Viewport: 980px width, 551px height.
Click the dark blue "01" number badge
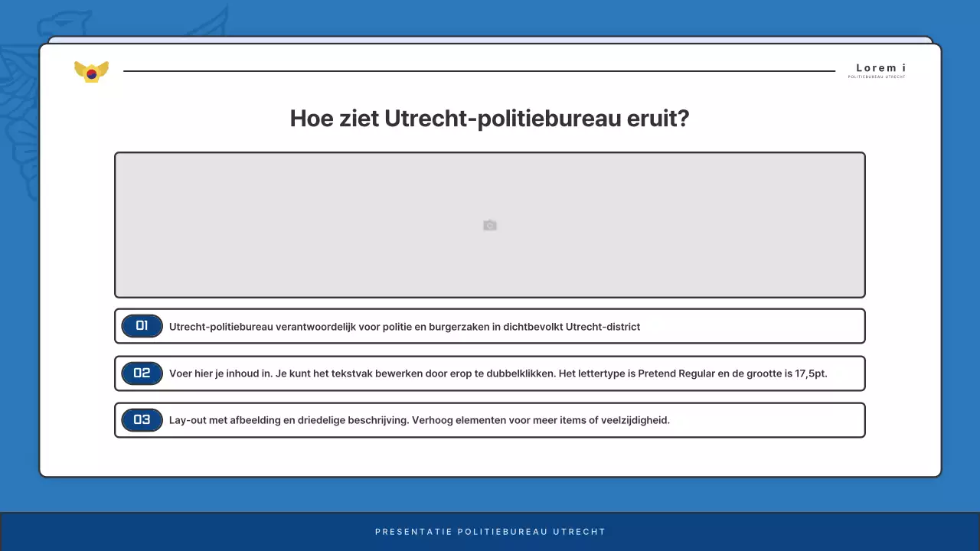(x=142, y=325)
